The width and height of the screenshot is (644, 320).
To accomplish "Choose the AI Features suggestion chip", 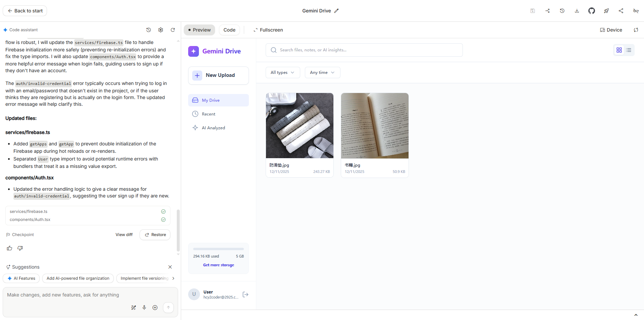I will [x=21, y=278].
